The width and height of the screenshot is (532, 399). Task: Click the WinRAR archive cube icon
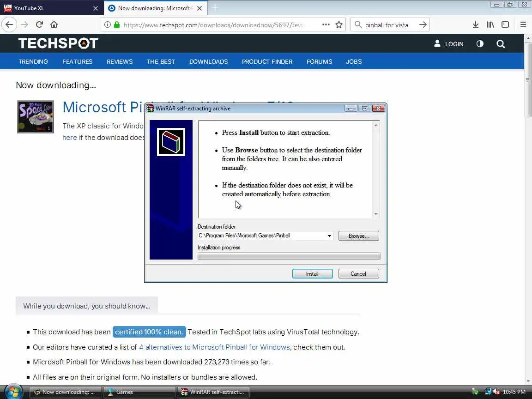tap(171, 142)
